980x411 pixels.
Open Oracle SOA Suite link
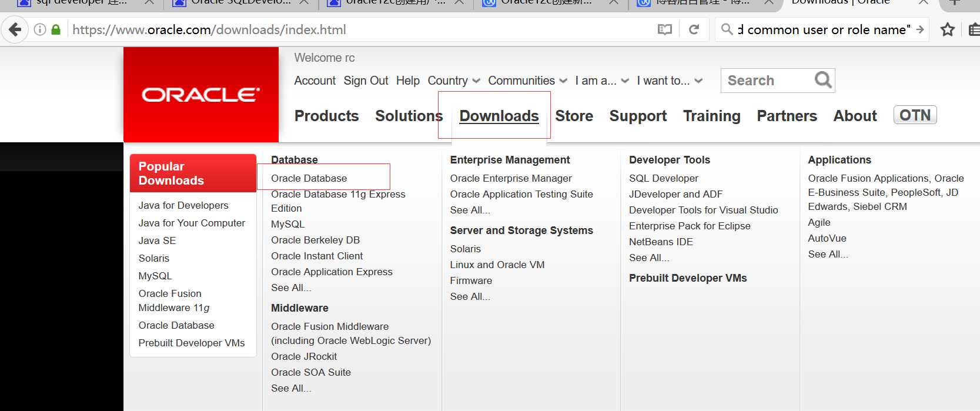point(311,372)
